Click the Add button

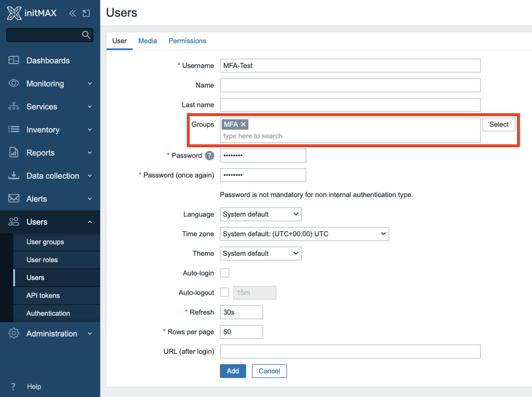point(233,371)
